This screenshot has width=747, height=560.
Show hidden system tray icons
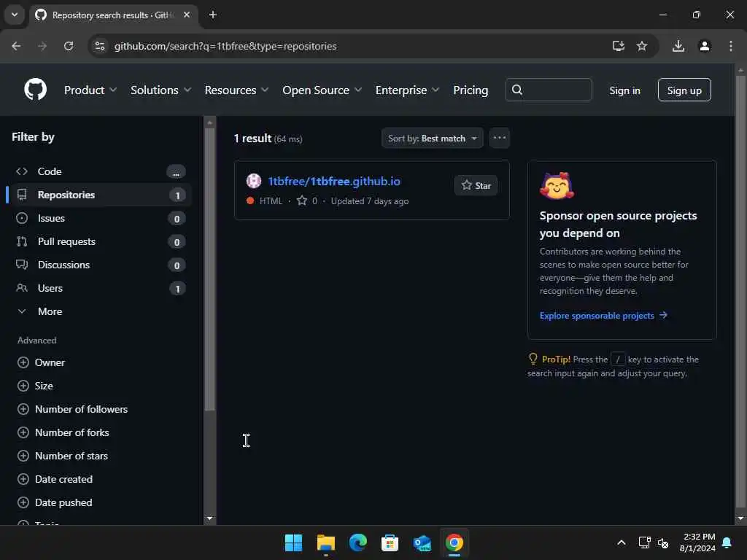(622, 542)
